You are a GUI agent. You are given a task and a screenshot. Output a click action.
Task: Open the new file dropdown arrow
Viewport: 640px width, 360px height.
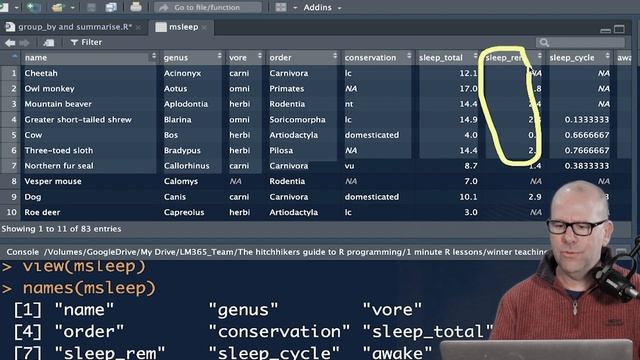click(x=17, y=7)
